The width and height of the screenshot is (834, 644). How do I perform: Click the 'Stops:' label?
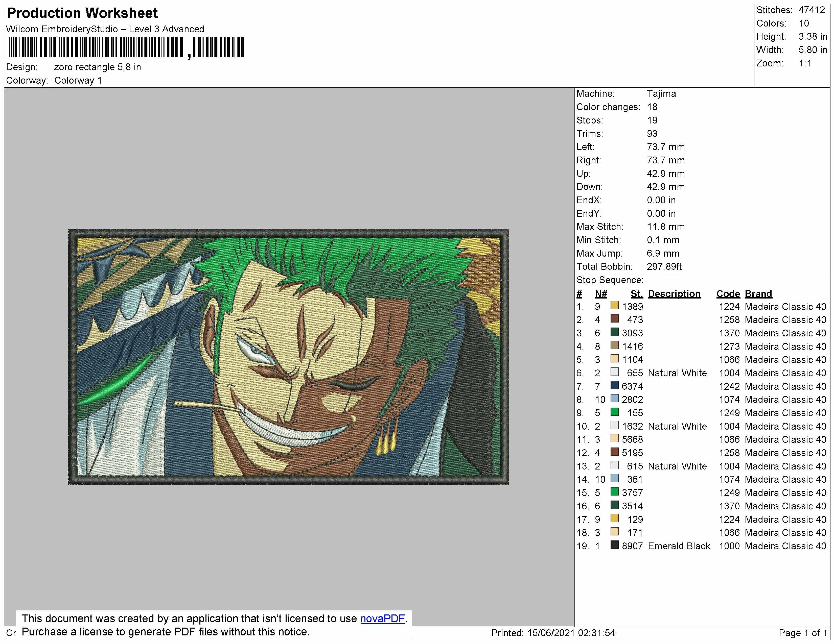coord(590,120)
